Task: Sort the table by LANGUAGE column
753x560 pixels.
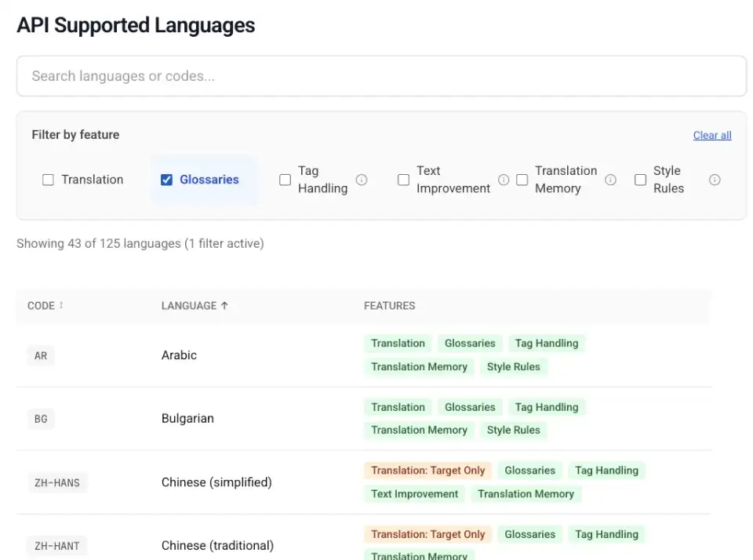Action: click(195, 305)
